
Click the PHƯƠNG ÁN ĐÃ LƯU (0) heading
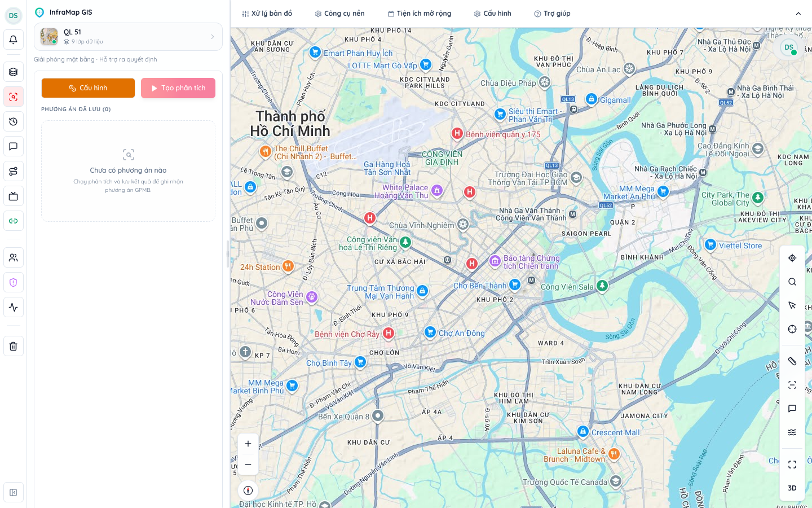click(x=76, y=110)
